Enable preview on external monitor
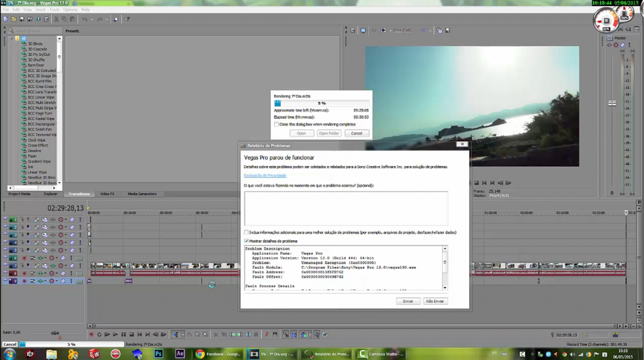The width and height of the screenshot is (644, 360). [x=363, y=31]
